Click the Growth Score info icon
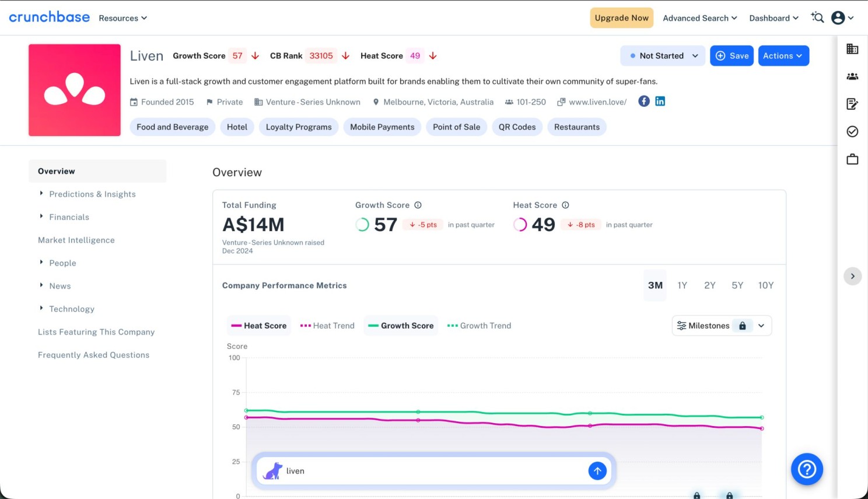This screenshot has width=868, height=499. point(418,205)
